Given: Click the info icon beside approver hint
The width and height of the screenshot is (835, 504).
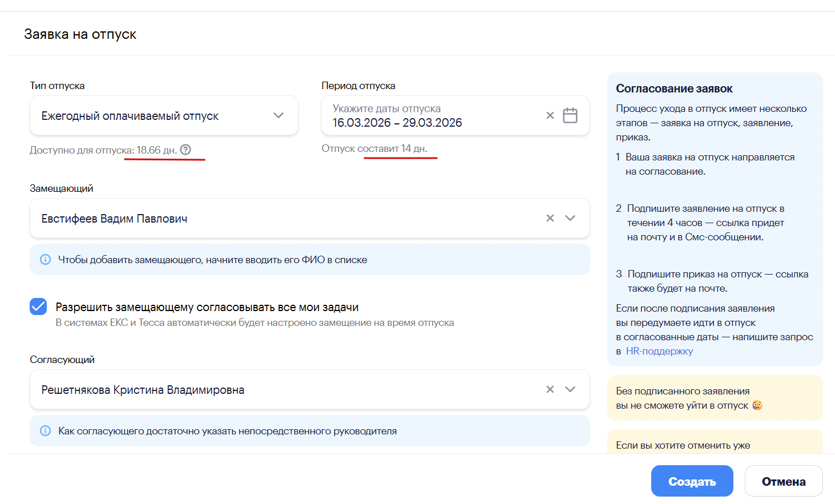Looking at the screenshot, I should [x=45, y=431].
